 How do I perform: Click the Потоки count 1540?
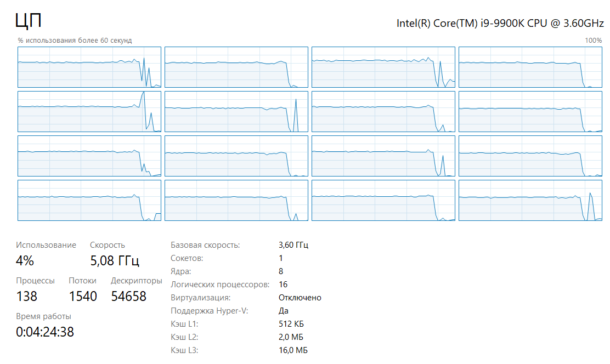[83, 297]
